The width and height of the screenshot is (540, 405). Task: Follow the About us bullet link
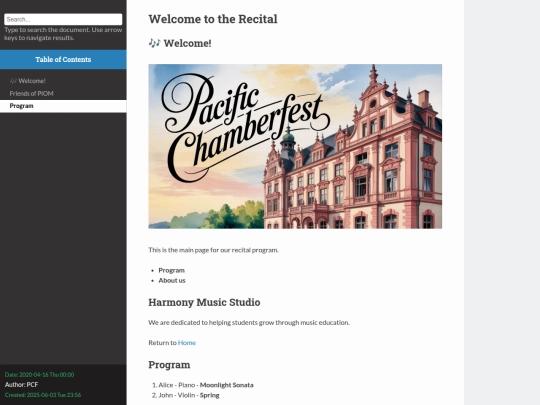pos(172,280)
